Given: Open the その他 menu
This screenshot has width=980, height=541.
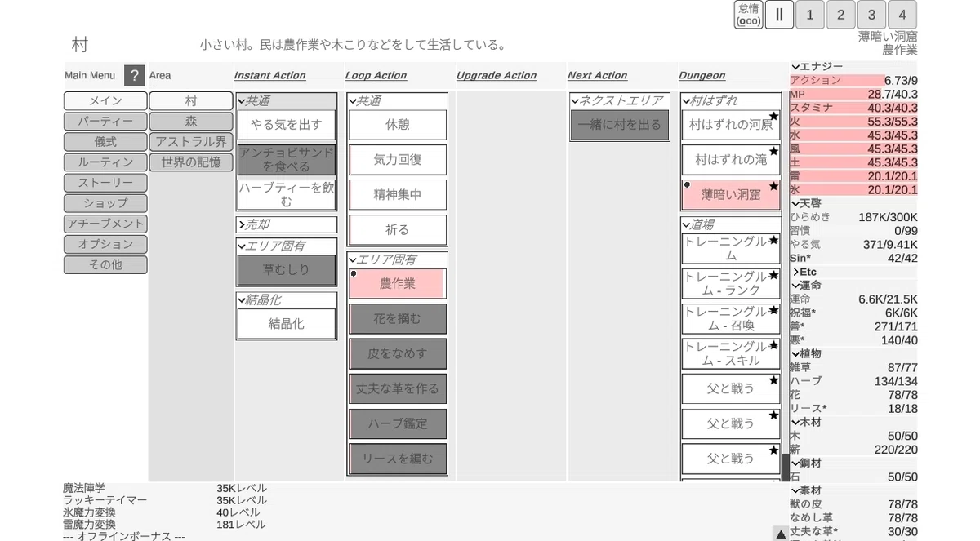Looking at the screenshot, I should tap(105, 264).
